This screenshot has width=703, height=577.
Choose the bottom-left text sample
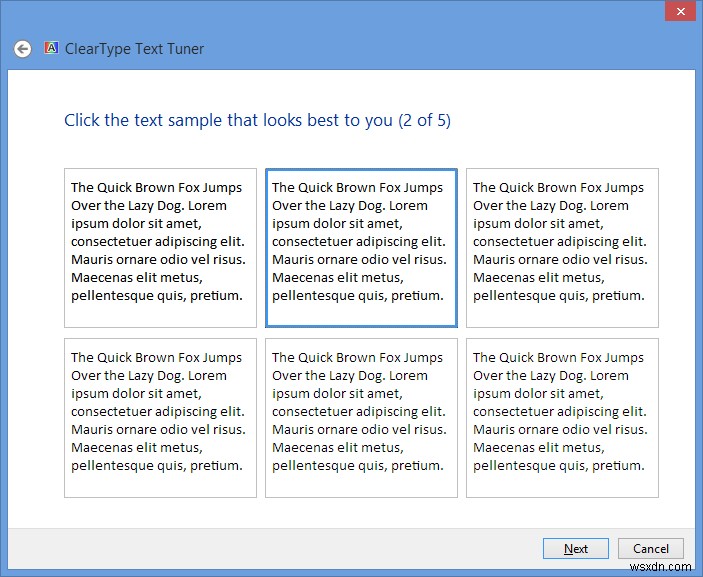coord(161,418)
